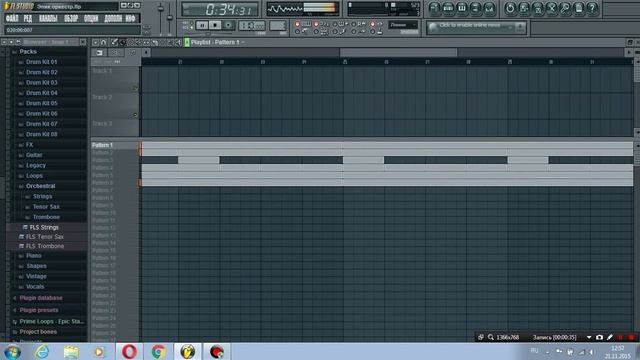Image resolution: width=640 pixels, height=360 pixels.
Task: Open the playlist menu arrow at toolbar start
Action: 95,42
